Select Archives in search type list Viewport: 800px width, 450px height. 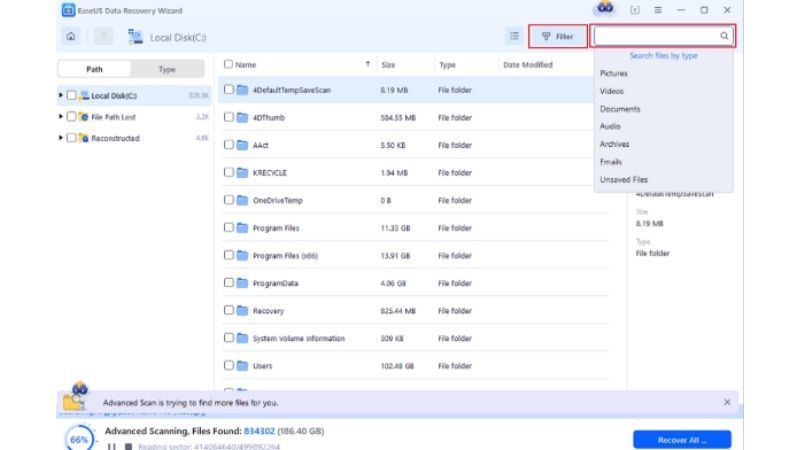615,144
